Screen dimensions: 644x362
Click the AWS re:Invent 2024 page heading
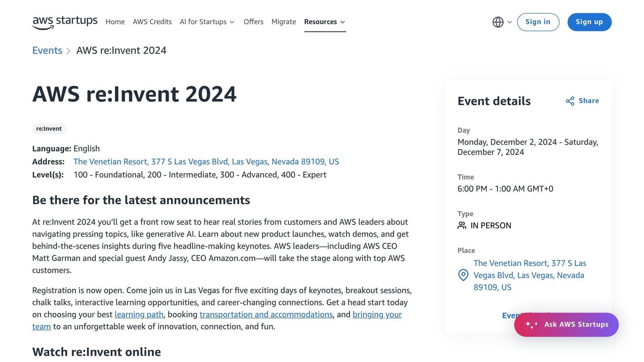(134, 94)
